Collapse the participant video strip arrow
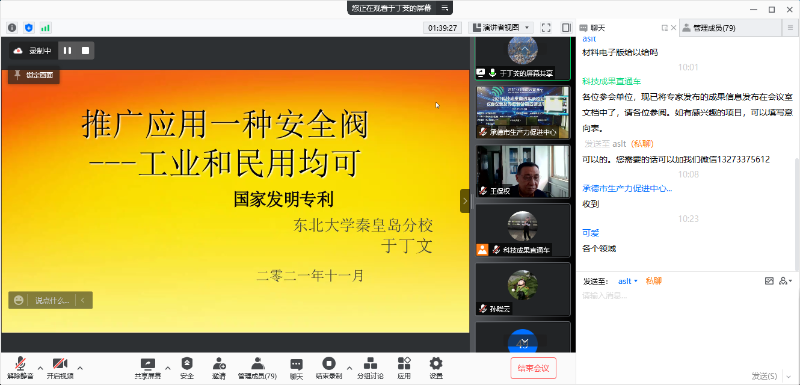 (x=465, y=201)
